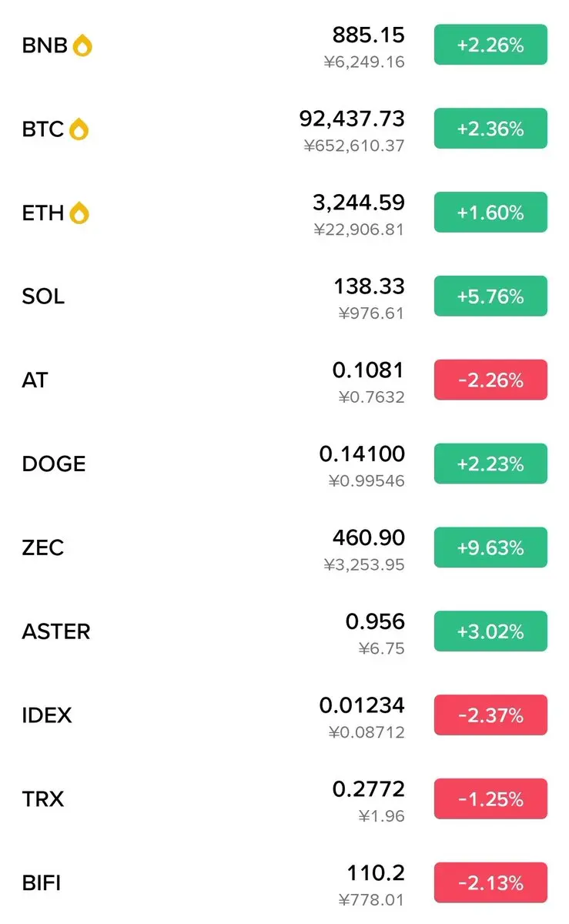
Task: Tap ASTER's +3.02% change button
Action: click(x=490, y=631)
